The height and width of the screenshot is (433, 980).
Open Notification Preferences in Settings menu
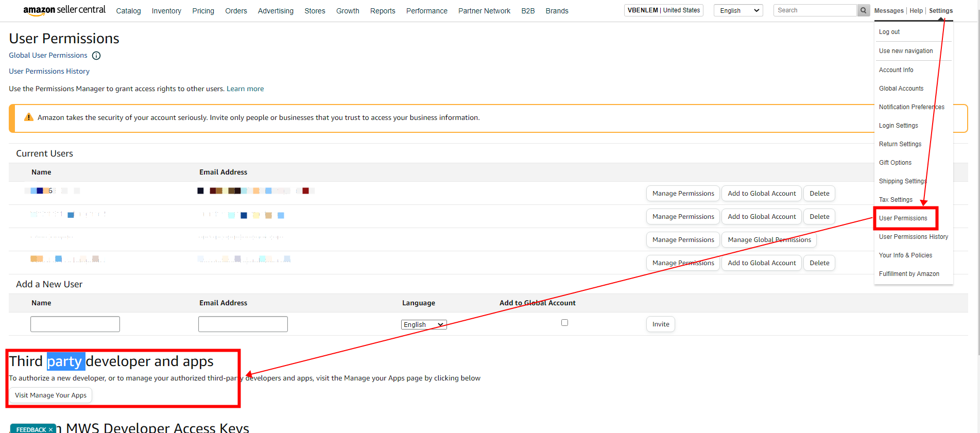pyautogui.click(x=912, y=107)
